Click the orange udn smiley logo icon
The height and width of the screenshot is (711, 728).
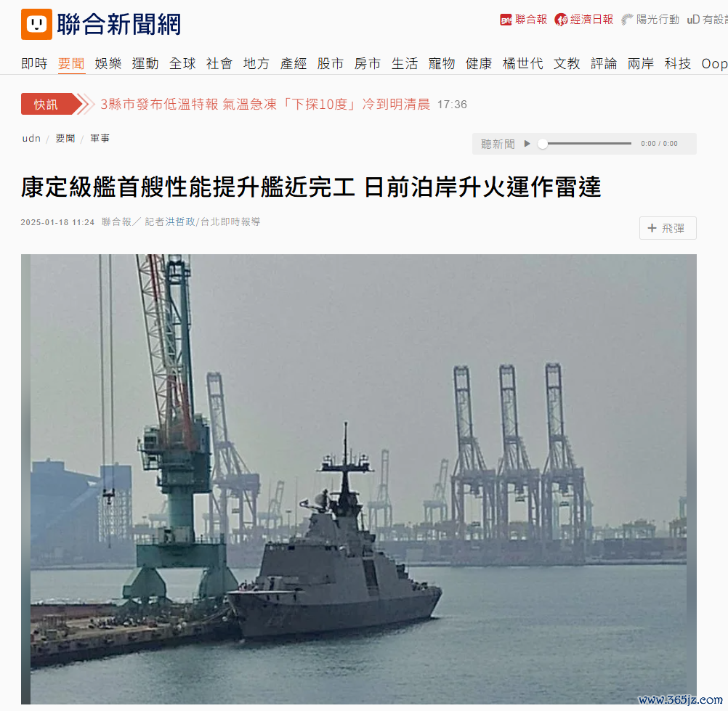click(x=36, y=24)
